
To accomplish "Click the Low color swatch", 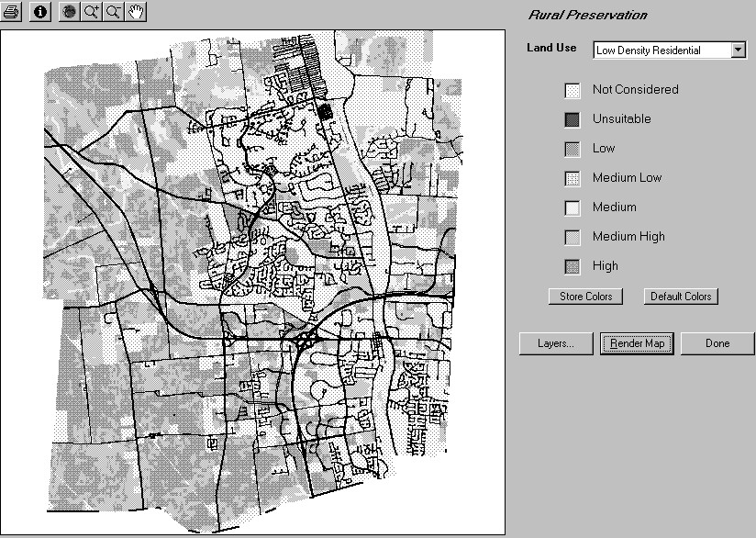I will click(573, 149).
